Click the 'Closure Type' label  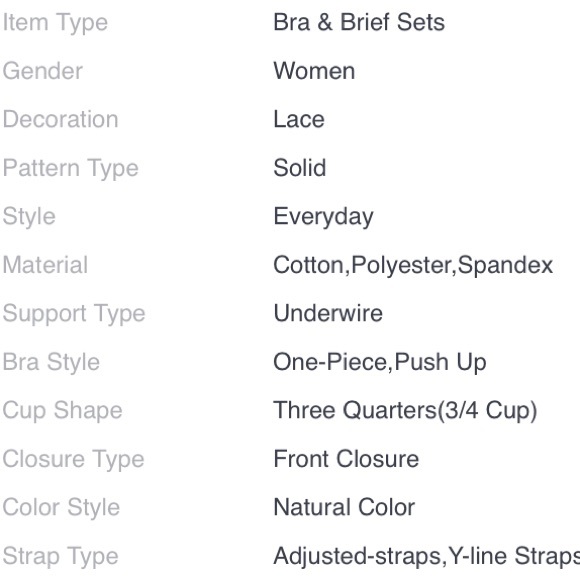click(73, 460)
